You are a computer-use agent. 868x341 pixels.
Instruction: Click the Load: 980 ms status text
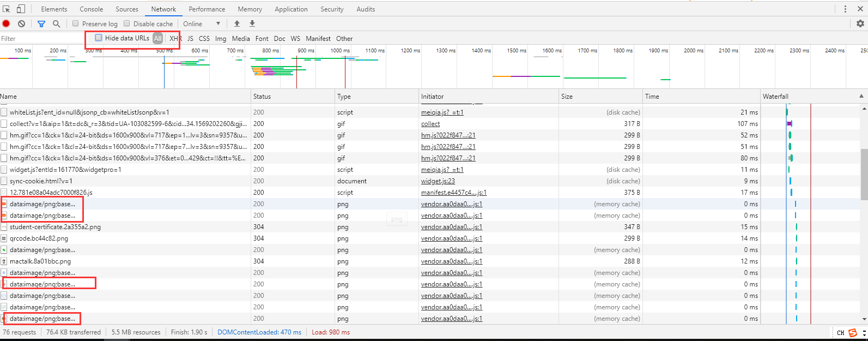pyautogui.click(x=331, y=332)
